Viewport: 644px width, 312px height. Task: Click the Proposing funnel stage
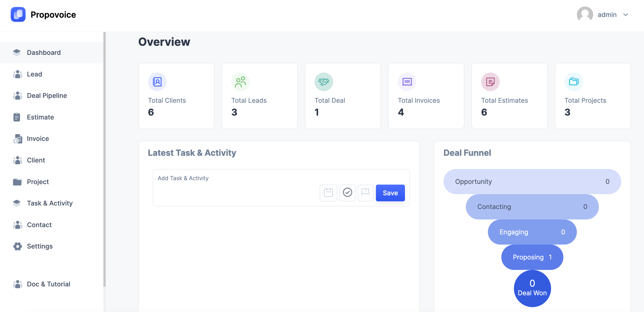coord(532,256)
